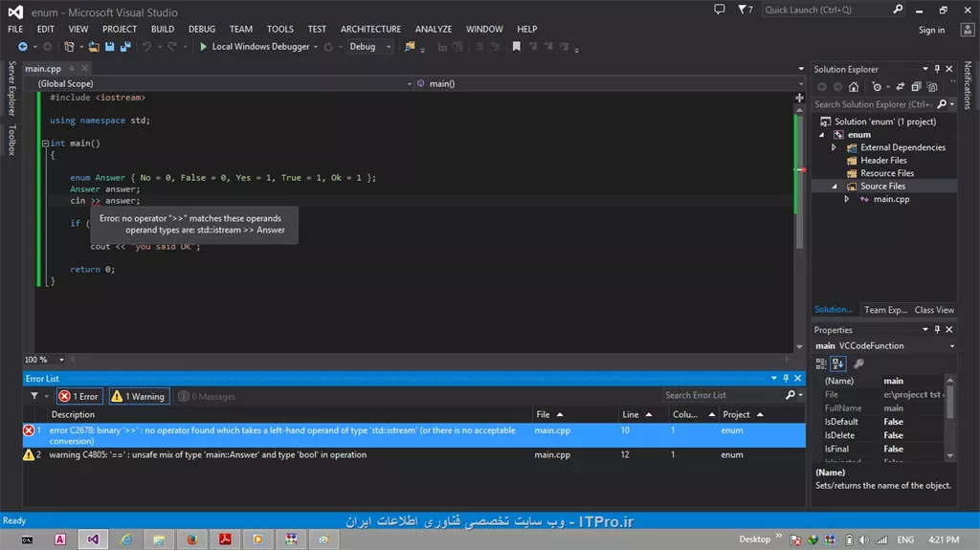Click the Open File folder icon
Viewport: 980px width, 550px height.
(x=94, y=47)
